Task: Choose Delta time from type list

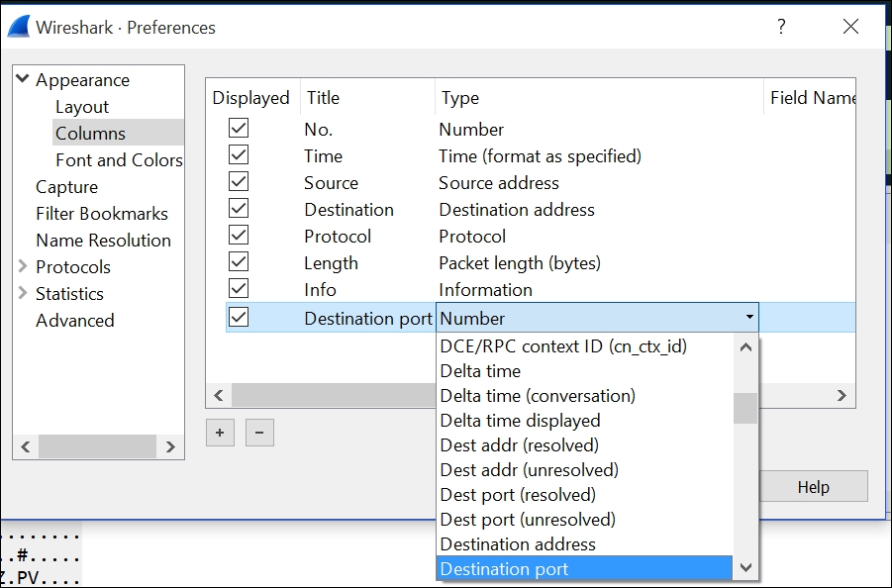Action: [x=585, y=371]
